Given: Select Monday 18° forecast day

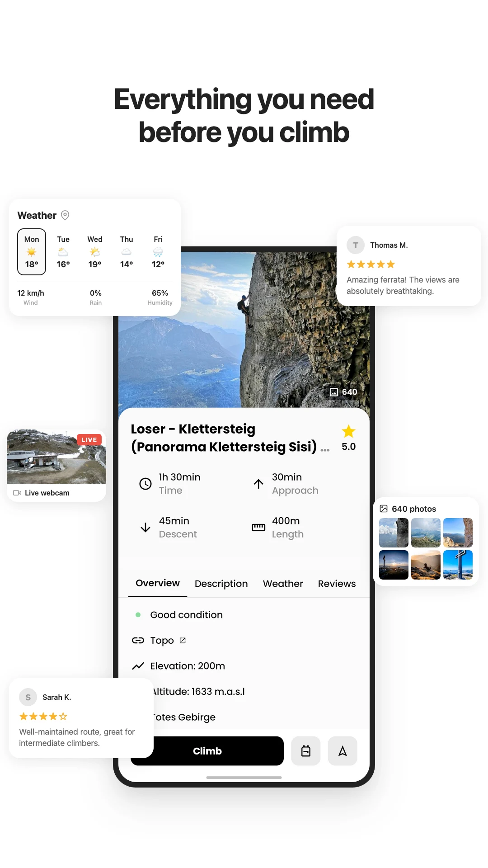Looking at the screenshot, I should pos(32,252).
